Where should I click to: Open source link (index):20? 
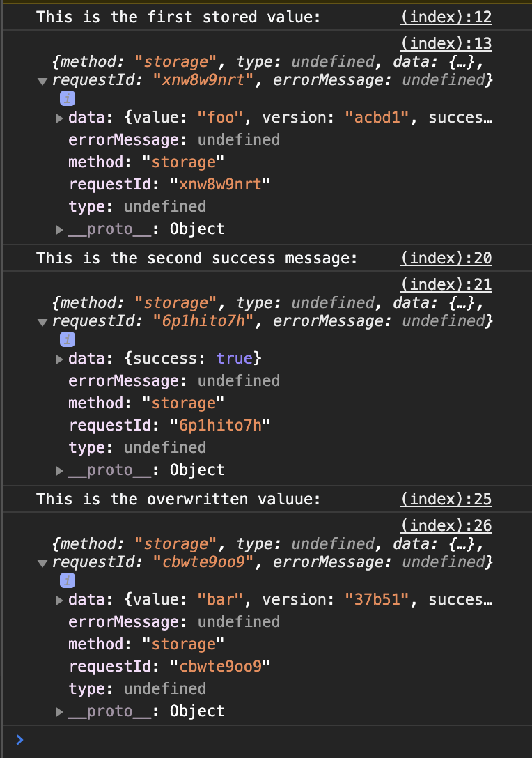tap(446, 258)
